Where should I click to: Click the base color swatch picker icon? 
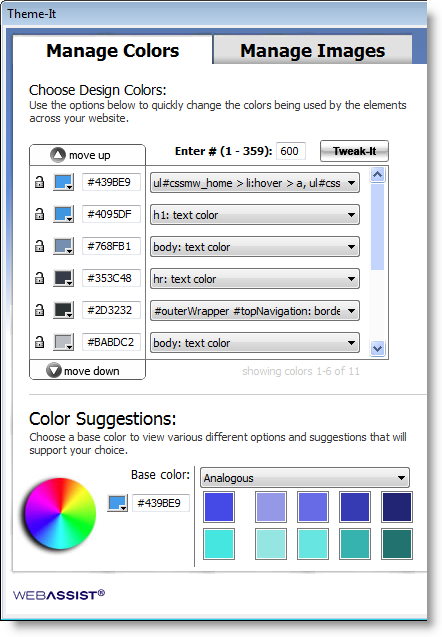(118, 503)
